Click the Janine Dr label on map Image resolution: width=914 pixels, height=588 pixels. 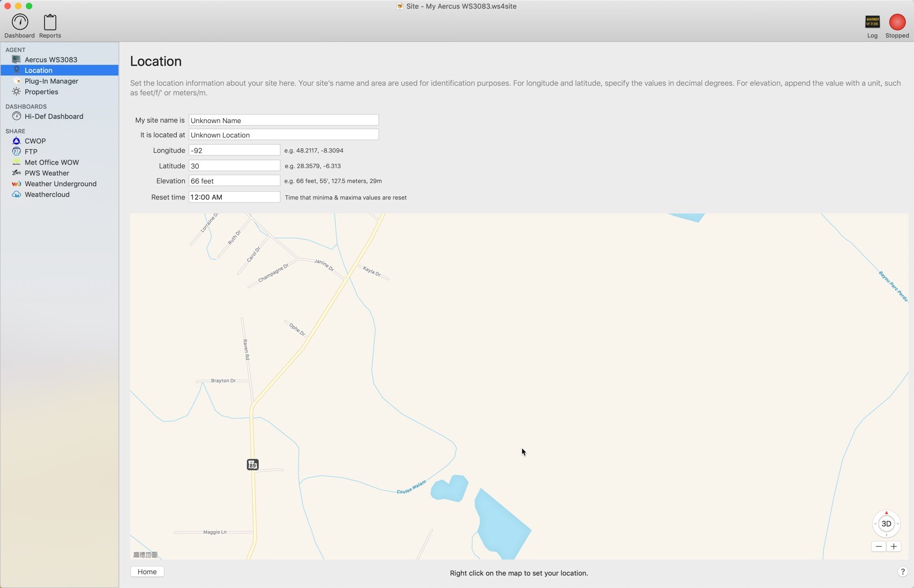point(324,264)
